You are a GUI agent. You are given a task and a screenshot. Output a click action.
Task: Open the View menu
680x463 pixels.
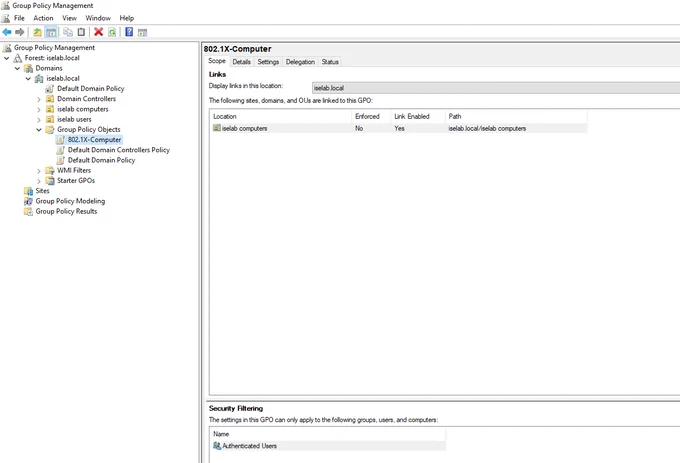69,18
